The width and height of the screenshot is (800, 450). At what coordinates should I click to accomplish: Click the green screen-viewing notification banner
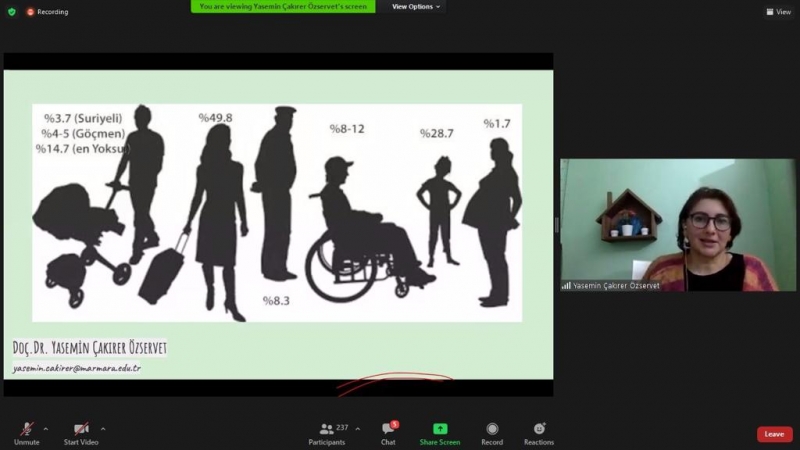283,6
